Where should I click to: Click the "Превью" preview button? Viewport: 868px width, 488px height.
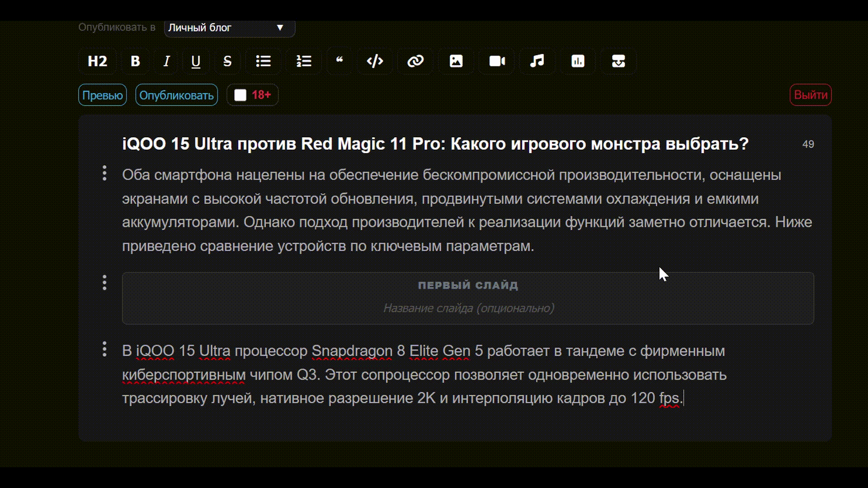point(102,95)
